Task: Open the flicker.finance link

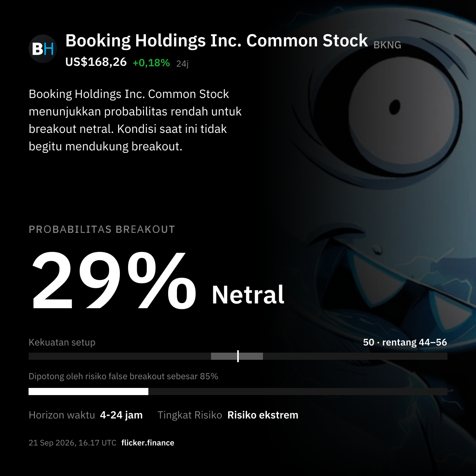Action: 148,443
